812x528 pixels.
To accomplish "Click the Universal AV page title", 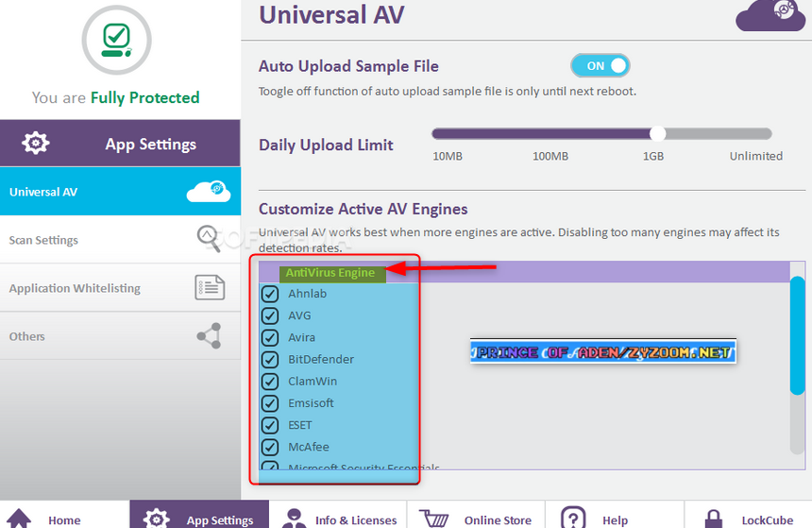I will click(x=331, y=14).
